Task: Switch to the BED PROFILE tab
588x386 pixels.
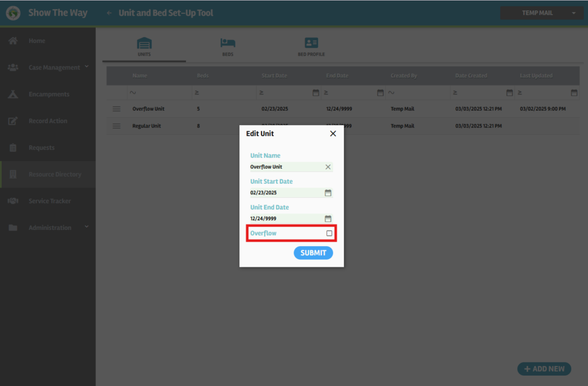Action: coord(311,46)
